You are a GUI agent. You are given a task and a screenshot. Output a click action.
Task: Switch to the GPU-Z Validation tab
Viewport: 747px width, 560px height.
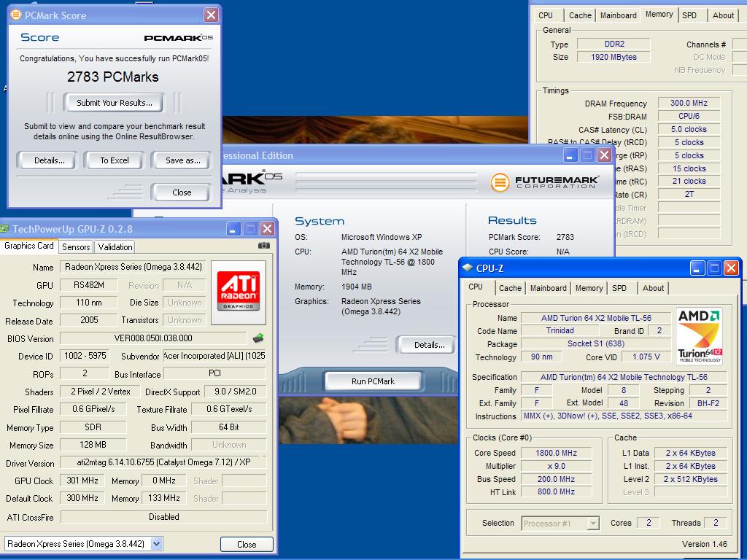115,246
